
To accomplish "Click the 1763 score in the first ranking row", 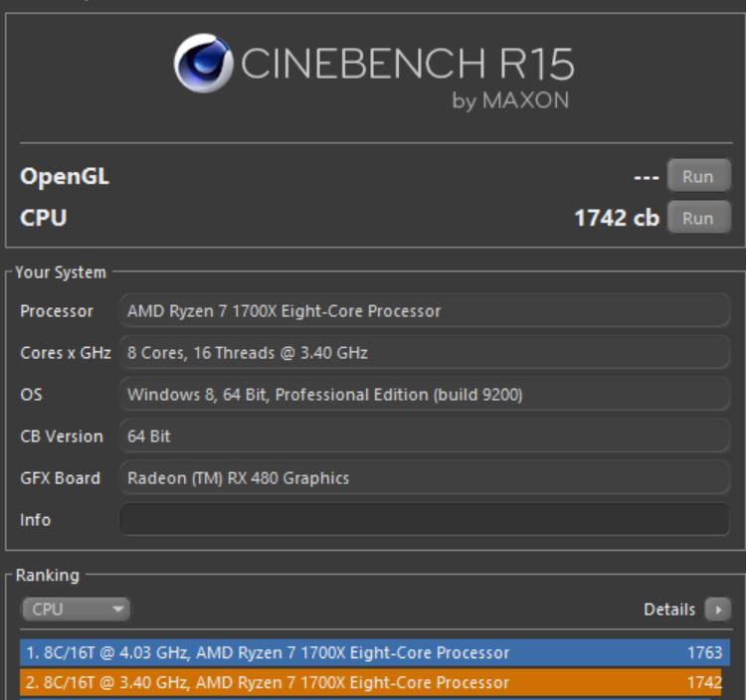I will point(704,653).
